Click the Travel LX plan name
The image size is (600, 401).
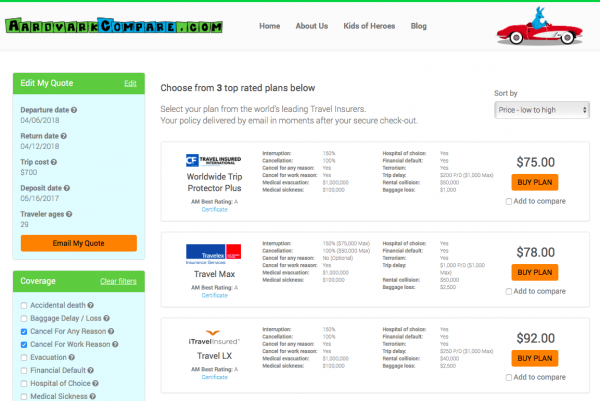[214, 356]
